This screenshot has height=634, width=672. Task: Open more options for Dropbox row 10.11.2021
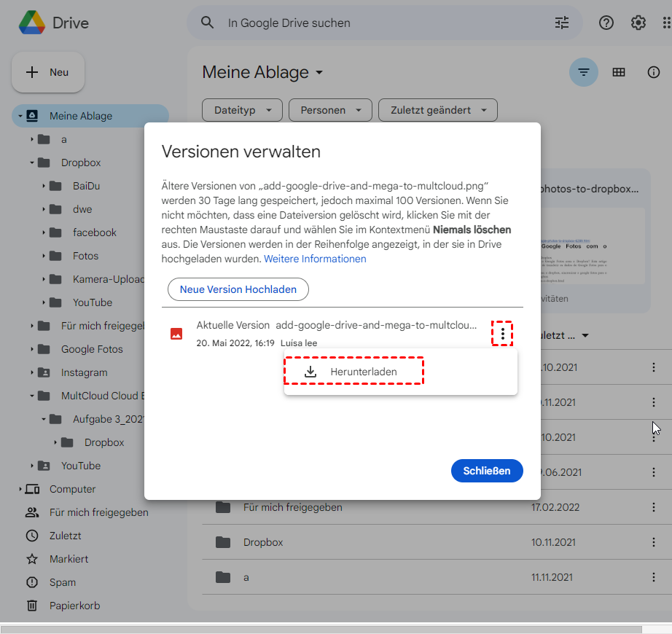pos(654,542)
